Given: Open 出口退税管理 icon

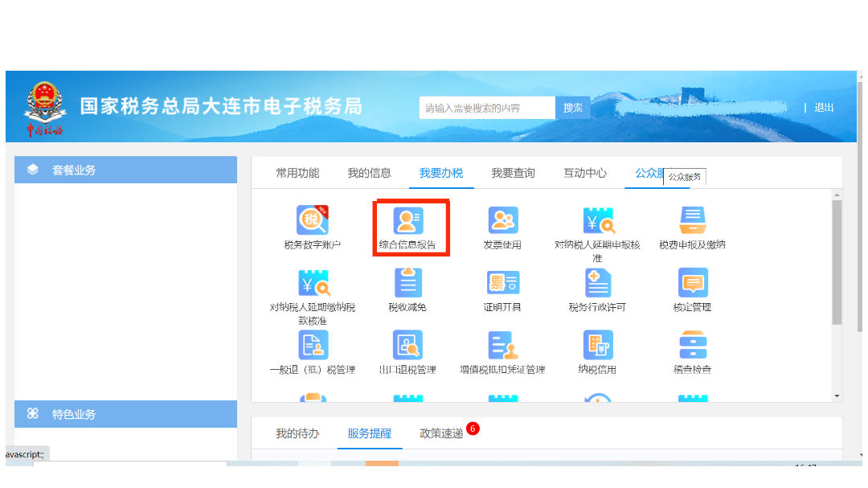Looking at the screenshot, I should (x=408, y=345).
